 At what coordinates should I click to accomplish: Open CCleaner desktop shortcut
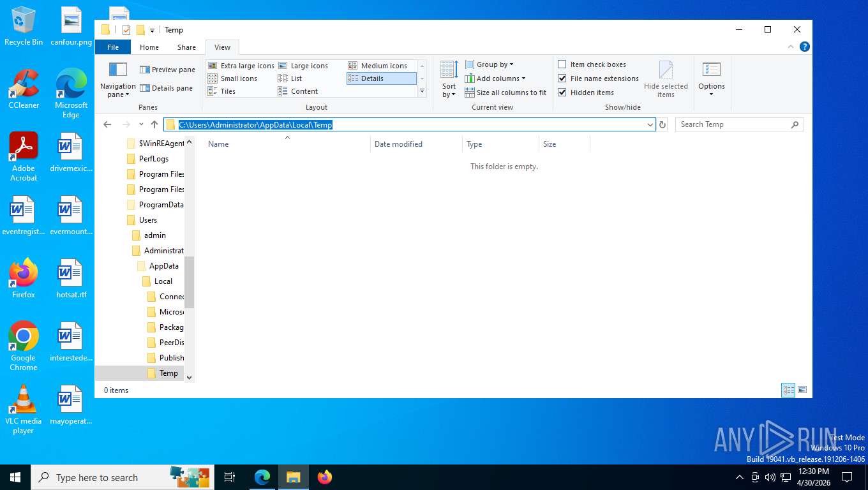[24, 89]
